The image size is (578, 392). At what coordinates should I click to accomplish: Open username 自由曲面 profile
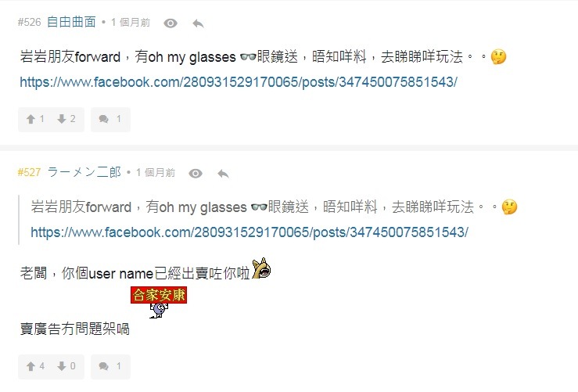coord(71,22)
